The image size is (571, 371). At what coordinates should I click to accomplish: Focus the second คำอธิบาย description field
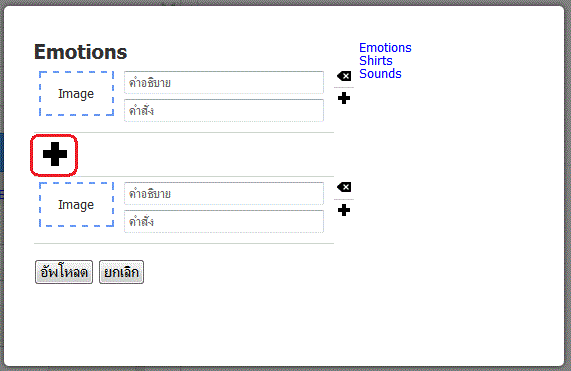point(224,194)
